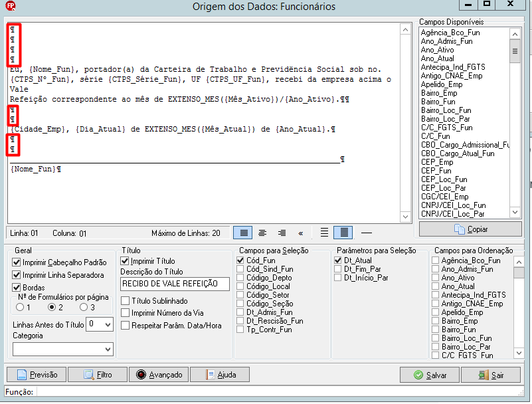Click Campos para Ordenação scroll up arrow

click(x=519, y=262)
